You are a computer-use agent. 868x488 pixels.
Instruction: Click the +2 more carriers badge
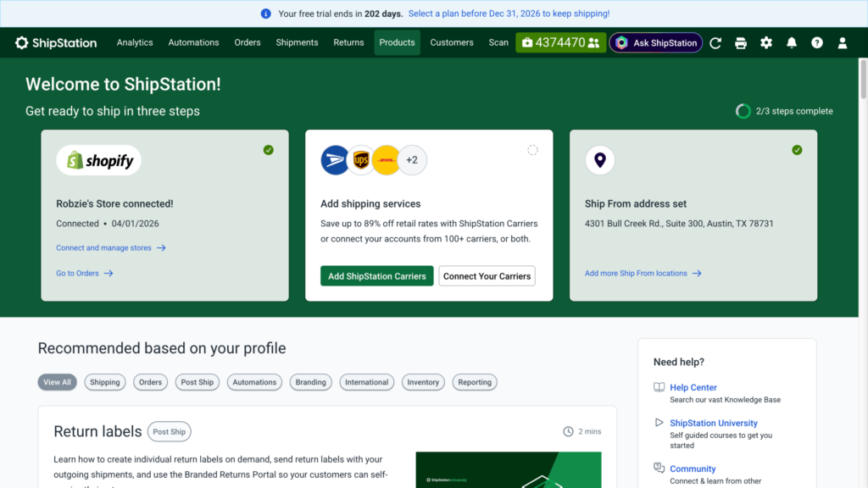(x=412, y=160)
